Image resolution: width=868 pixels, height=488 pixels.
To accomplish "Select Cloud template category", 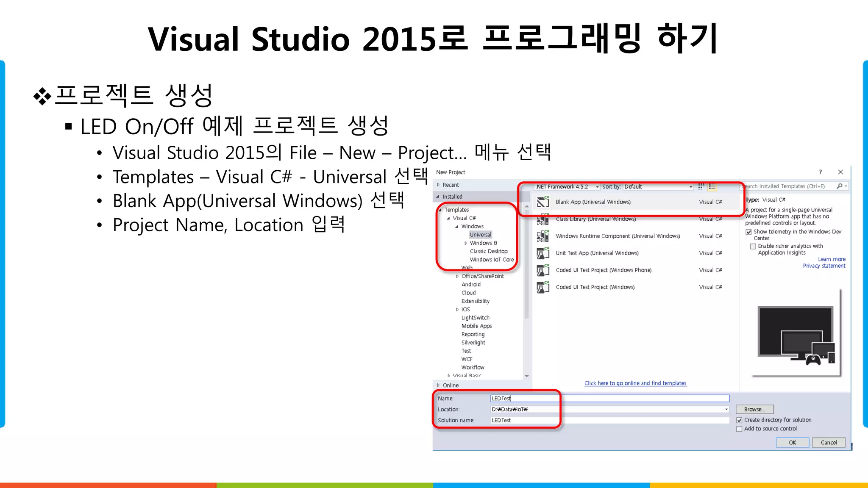I will pos(468,293).
